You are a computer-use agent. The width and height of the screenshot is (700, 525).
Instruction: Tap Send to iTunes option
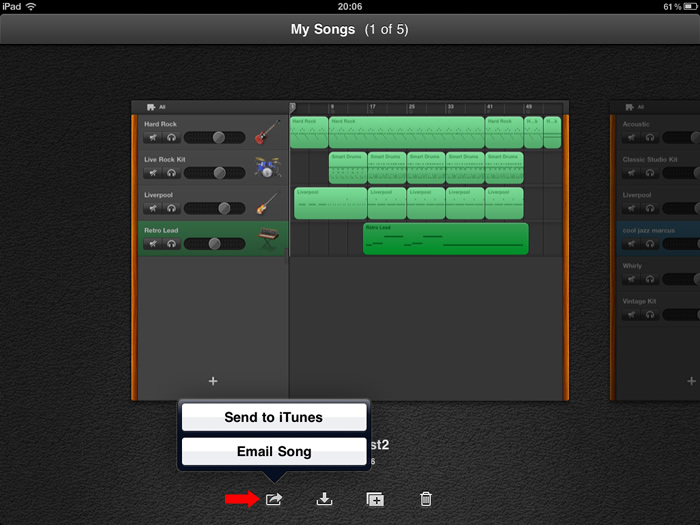(x=274, y=417)
